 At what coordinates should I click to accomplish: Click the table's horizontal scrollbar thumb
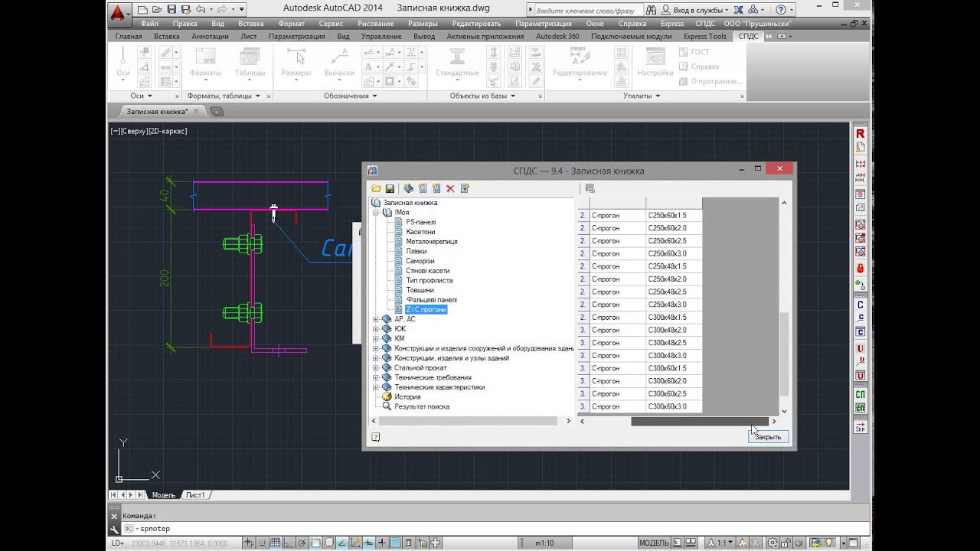tap(698, 422)
